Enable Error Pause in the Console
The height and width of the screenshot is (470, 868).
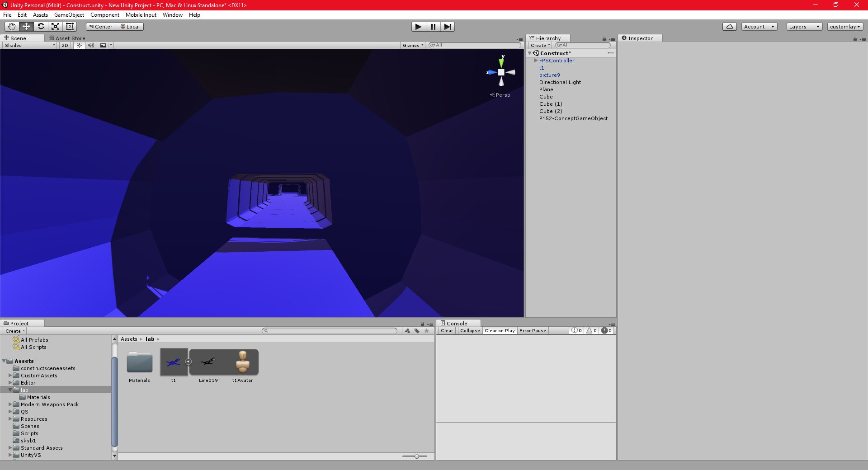[533, 330]
